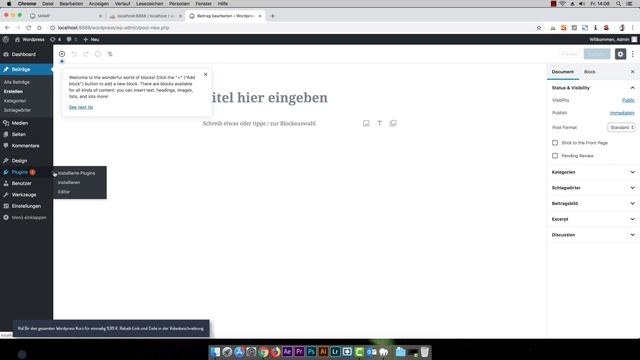
Task: Click the Undo arrow in editor toolbar
Action: (74, 54)
